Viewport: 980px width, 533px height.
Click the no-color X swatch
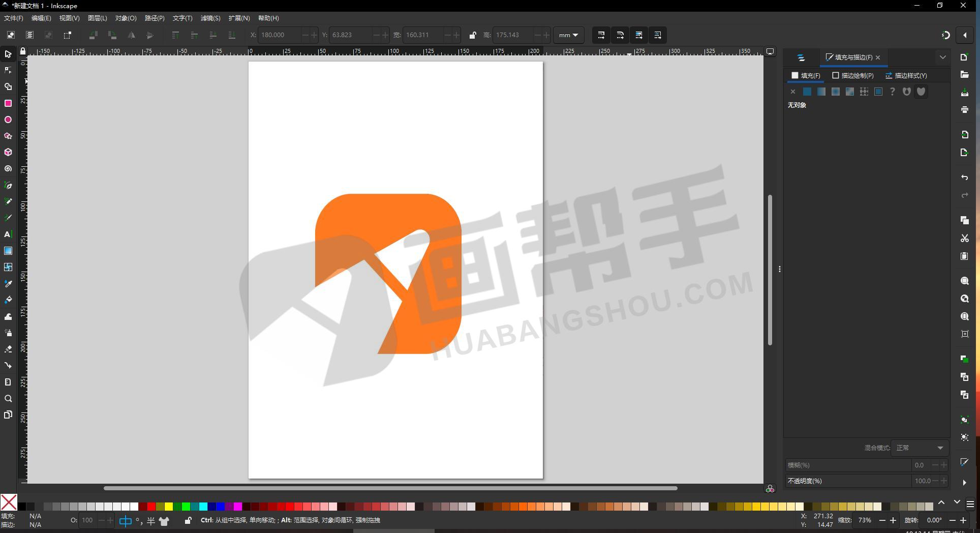[9, 502]
